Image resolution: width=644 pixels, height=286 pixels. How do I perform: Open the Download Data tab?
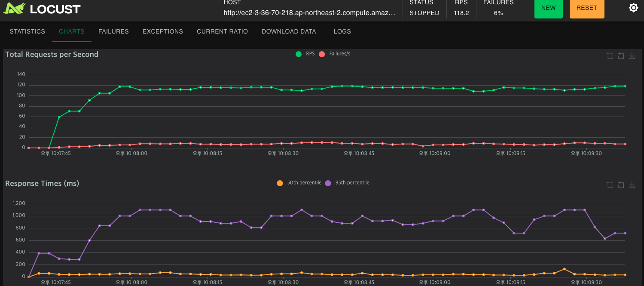pyautogui.click(x=289, y=31)
